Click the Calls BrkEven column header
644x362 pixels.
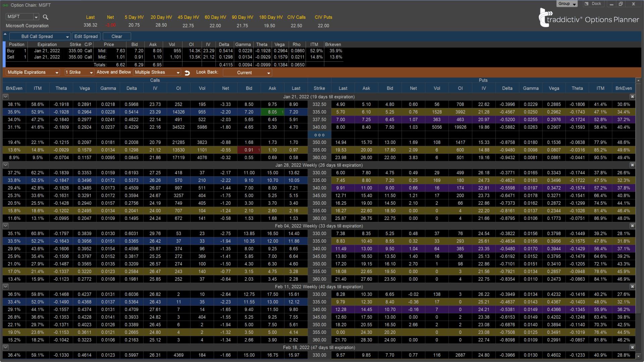pyautogui.click(x=14, y=88)
